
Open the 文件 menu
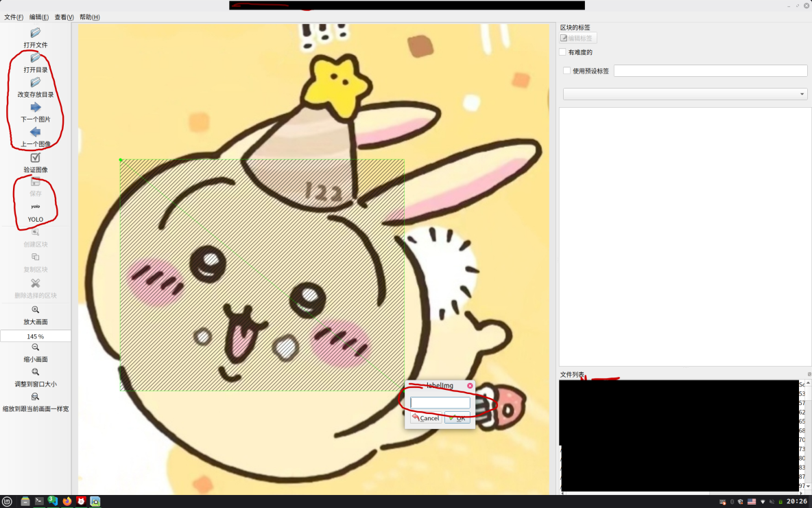[x=12, y=16]
